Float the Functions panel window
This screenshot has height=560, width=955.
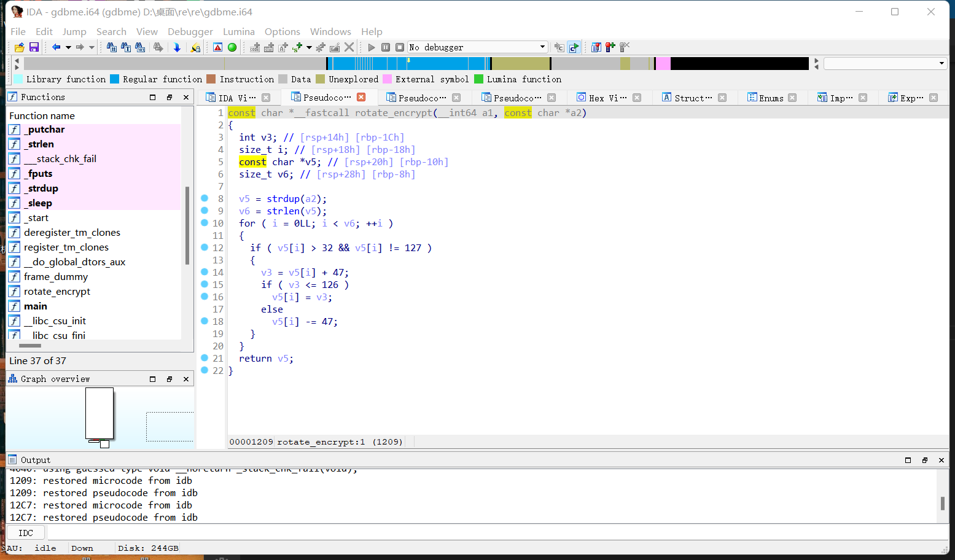pos(170,97)
